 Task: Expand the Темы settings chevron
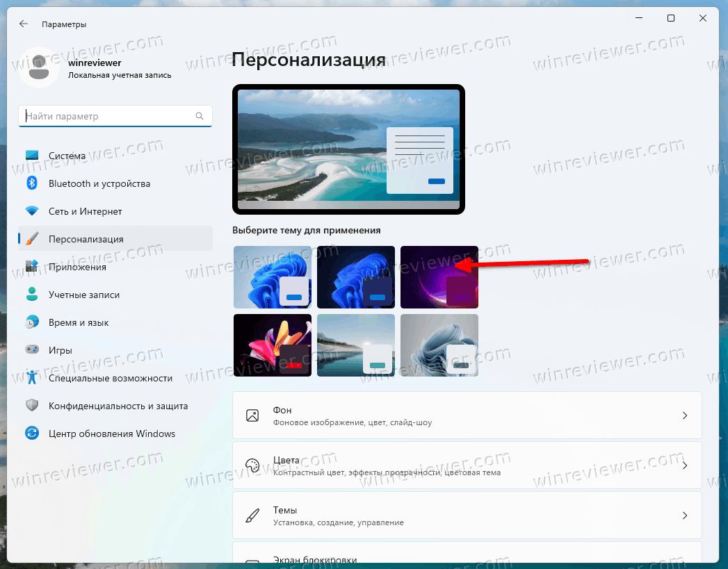684,516
